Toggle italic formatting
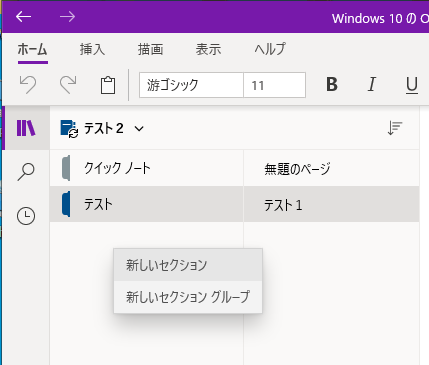Viewport: 429px width, 365px height. click(371, 84)
